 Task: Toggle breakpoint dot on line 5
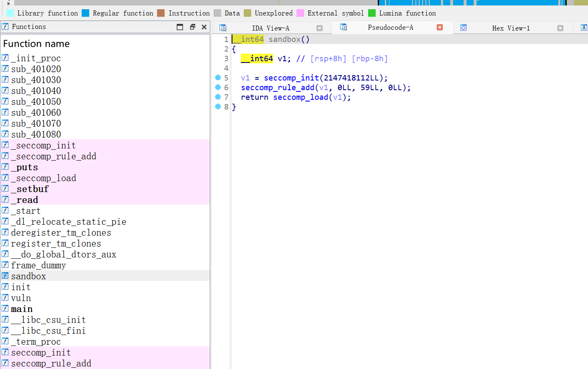point(218,78)
